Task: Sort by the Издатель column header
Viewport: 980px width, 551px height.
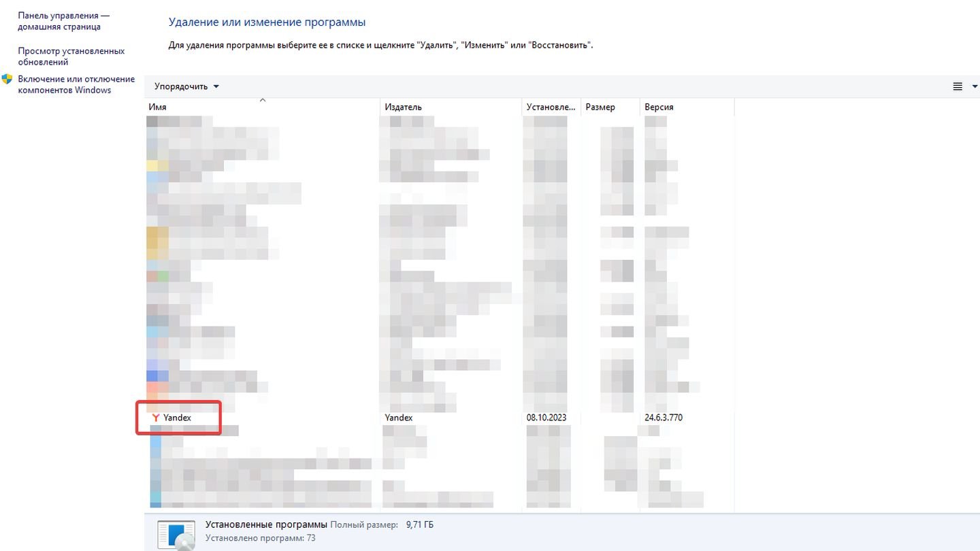Action: tap(451, 107)
